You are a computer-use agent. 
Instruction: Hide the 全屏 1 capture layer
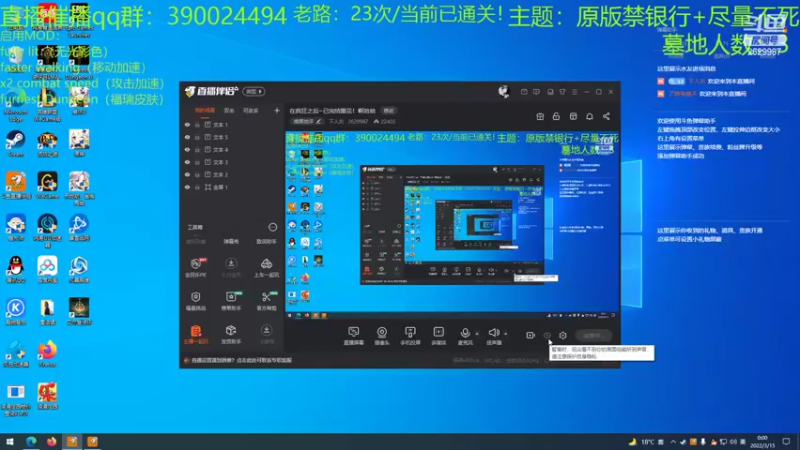[187, 187]
